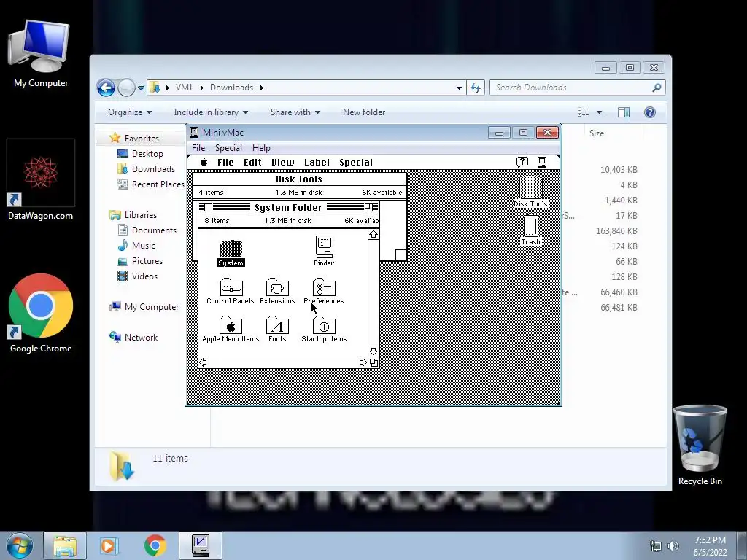
Task: Click the Size column header
Action: (597, 133)
